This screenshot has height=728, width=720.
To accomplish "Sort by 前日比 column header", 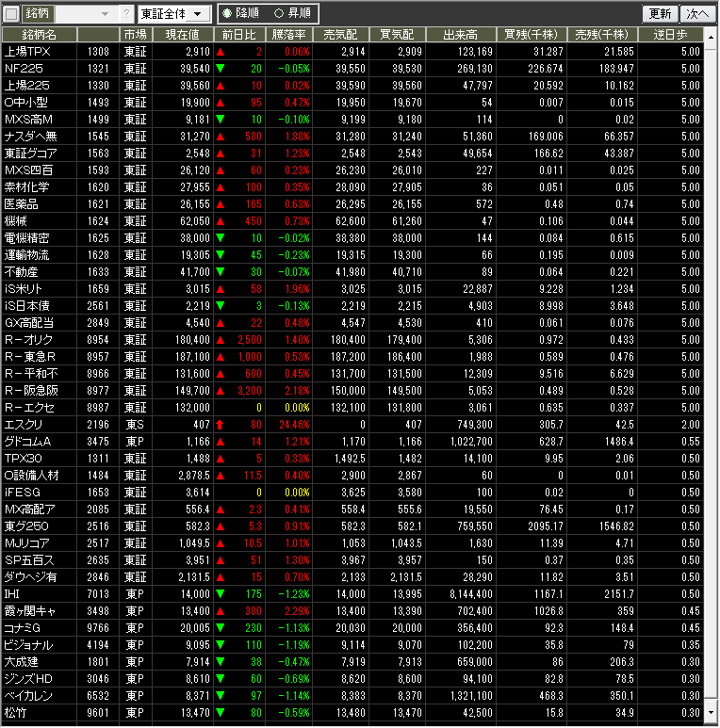I will (x=239, y=35).
